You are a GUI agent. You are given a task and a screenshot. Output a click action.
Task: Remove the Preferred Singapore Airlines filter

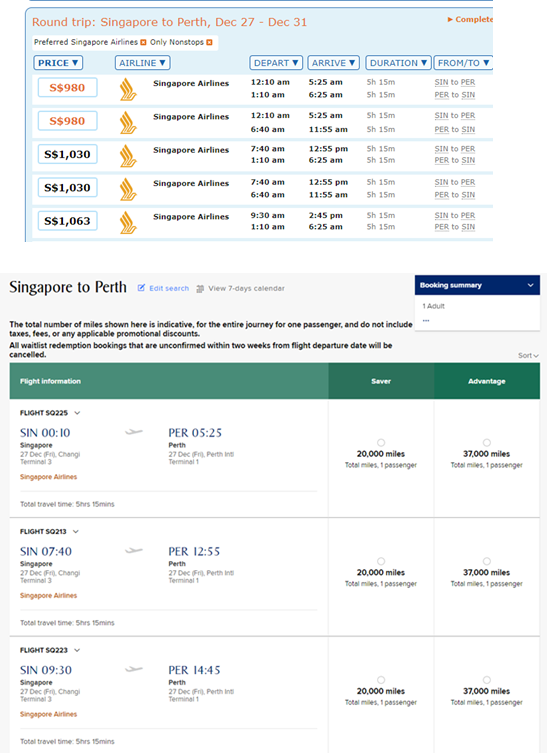pyautogui.click(x=143, y=42)
